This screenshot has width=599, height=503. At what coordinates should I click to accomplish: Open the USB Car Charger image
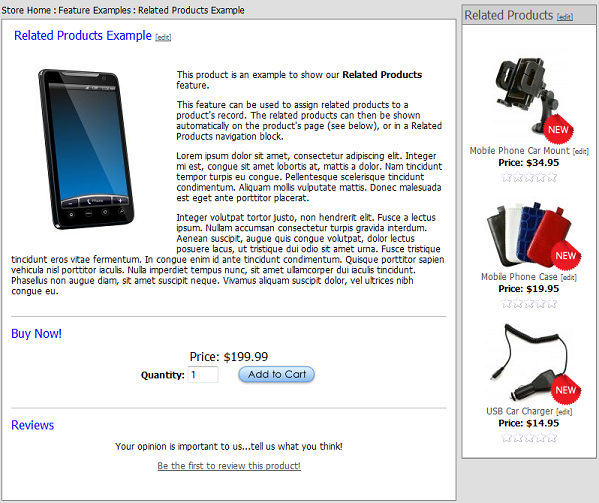point(529,361)
